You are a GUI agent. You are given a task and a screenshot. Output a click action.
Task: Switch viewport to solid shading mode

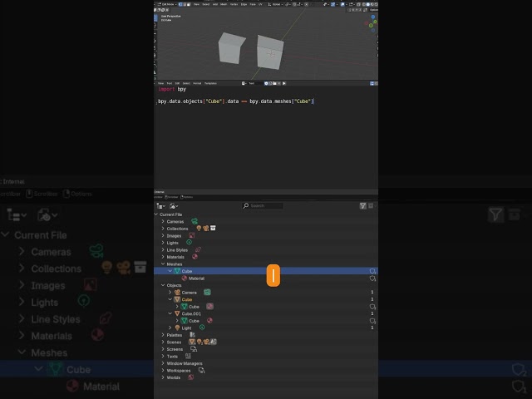click(x=367, y=4)
